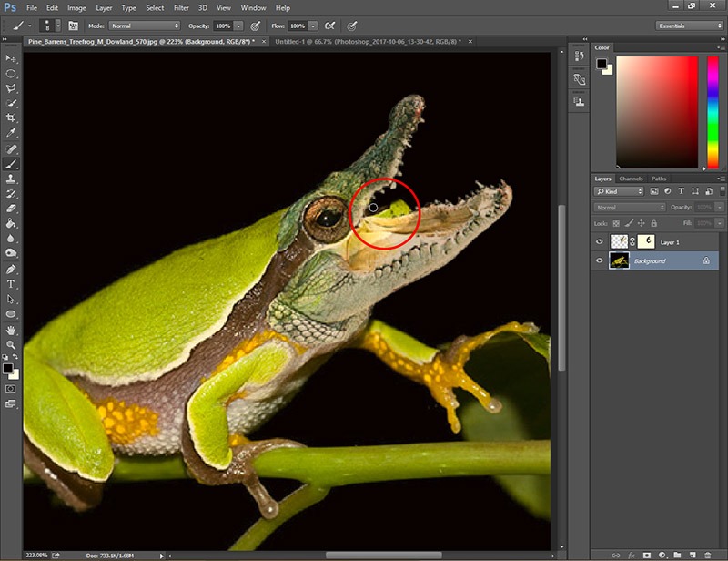The image size is (728, 561).
Task: Open the Essentials workspace dropdown
Action: [687, 25]
